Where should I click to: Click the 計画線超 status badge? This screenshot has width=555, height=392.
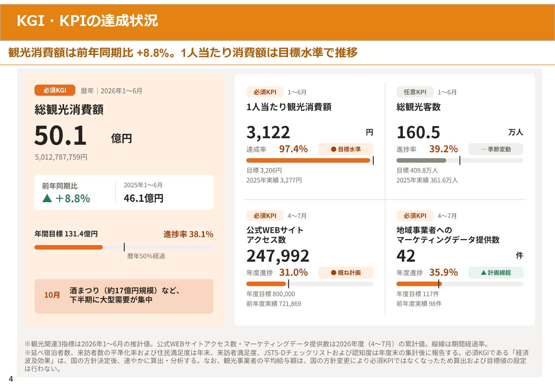coord(496,273)
